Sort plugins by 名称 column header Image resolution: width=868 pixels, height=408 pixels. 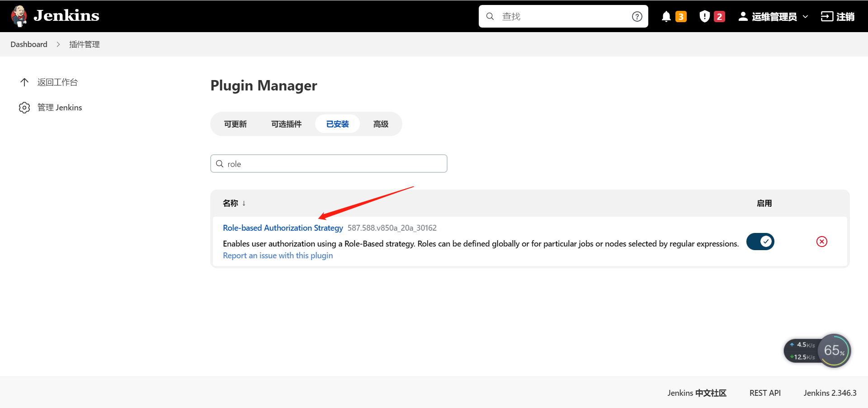click(234, 203)
